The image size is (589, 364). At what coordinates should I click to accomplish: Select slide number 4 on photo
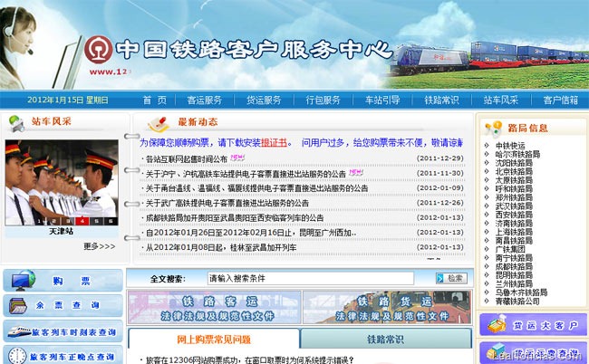coord(82,222)
